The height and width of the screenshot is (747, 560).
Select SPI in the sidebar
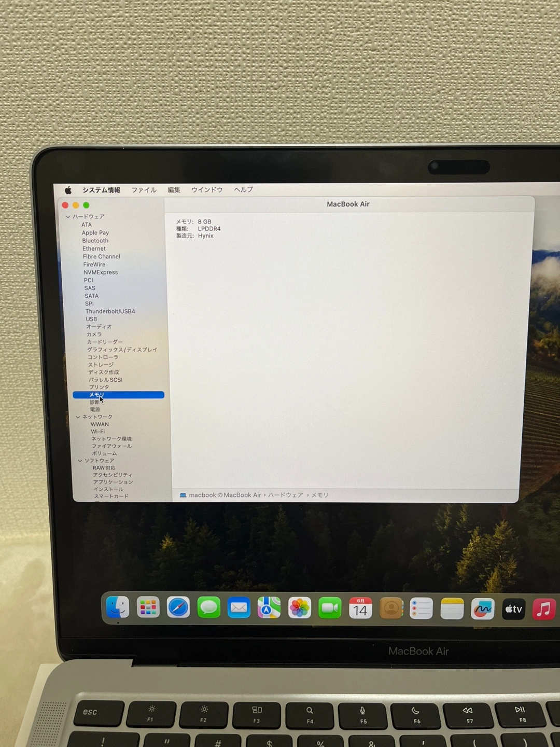[x=90, y=303]
